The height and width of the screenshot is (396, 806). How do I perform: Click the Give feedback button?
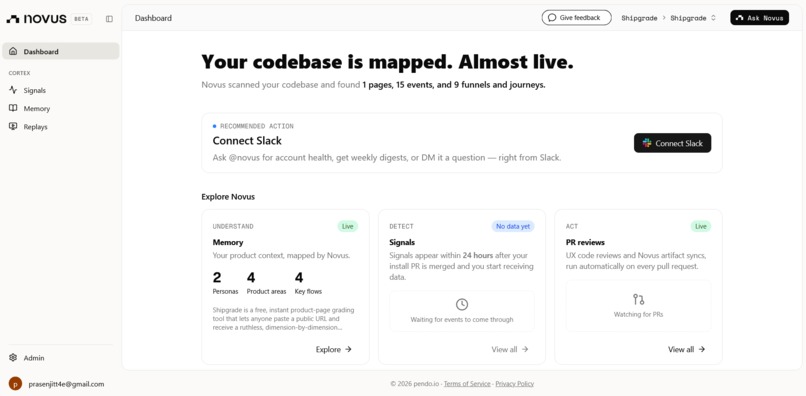(x=576, y=17)
